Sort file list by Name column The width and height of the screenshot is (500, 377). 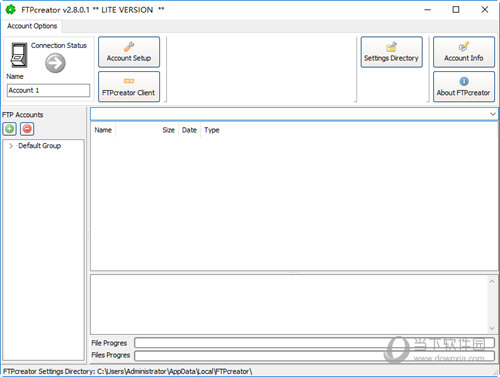click(x=103, y=130)
